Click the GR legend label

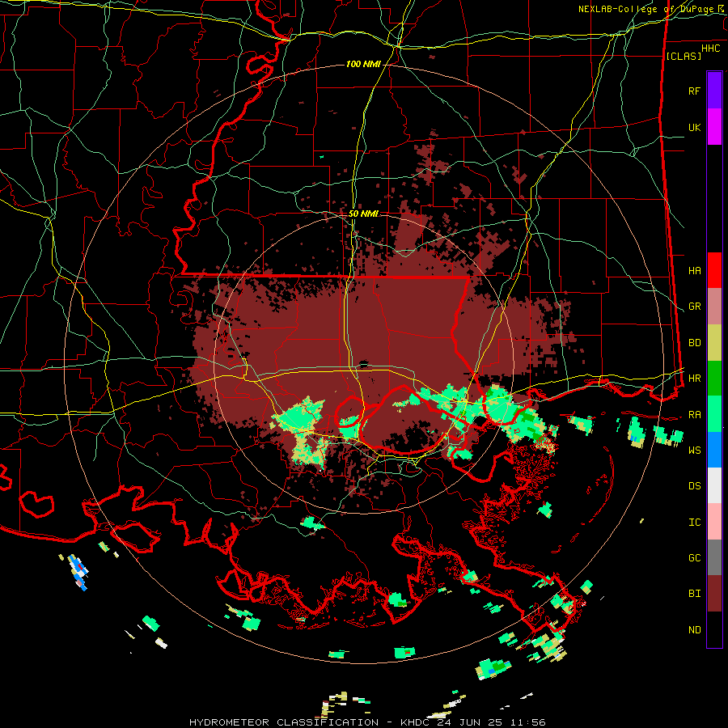tap(694, 307)
